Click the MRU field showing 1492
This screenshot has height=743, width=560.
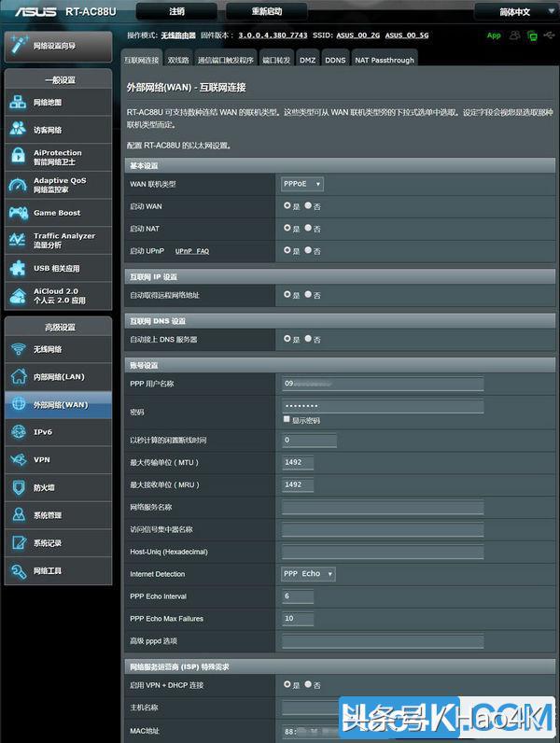pyautogui.click(x=298, y=484)
